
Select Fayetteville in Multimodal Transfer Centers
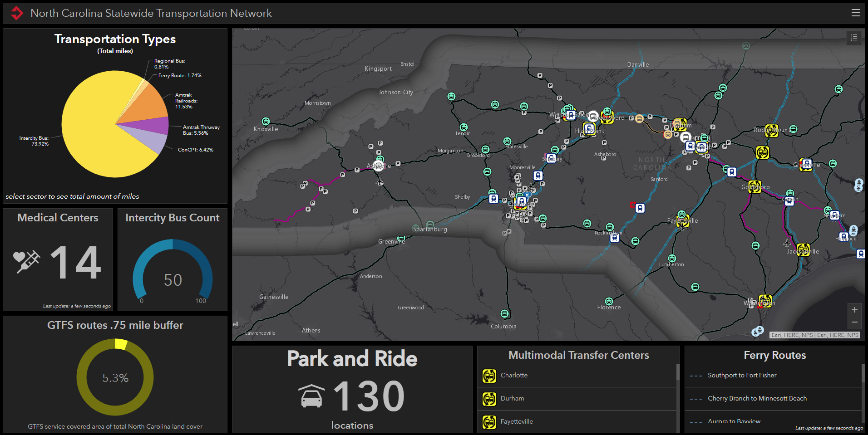pyautogui.click(x=577, y=422)
